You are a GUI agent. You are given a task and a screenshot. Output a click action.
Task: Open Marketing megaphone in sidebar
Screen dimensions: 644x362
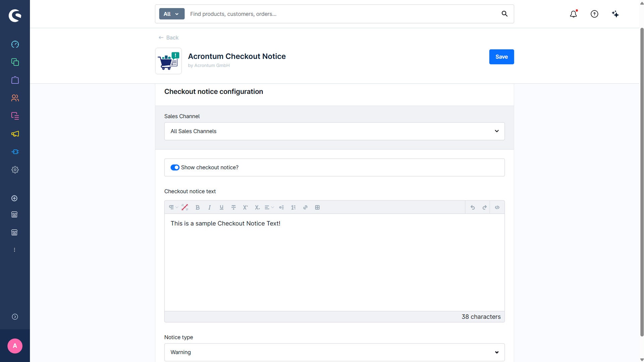pos(15,134)
